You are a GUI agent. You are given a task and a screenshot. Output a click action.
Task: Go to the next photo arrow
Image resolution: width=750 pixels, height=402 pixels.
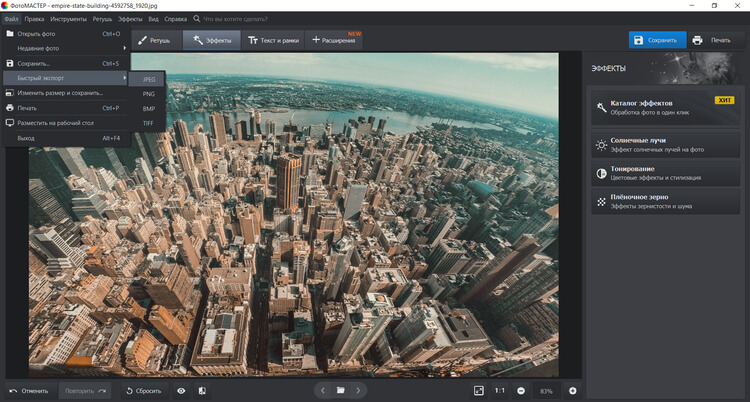point(359,390)
